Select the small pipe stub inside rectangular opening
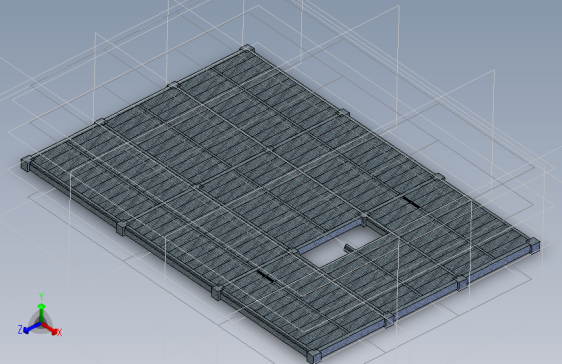The width and height of the screenshot is (562, 364). point(348,248)
